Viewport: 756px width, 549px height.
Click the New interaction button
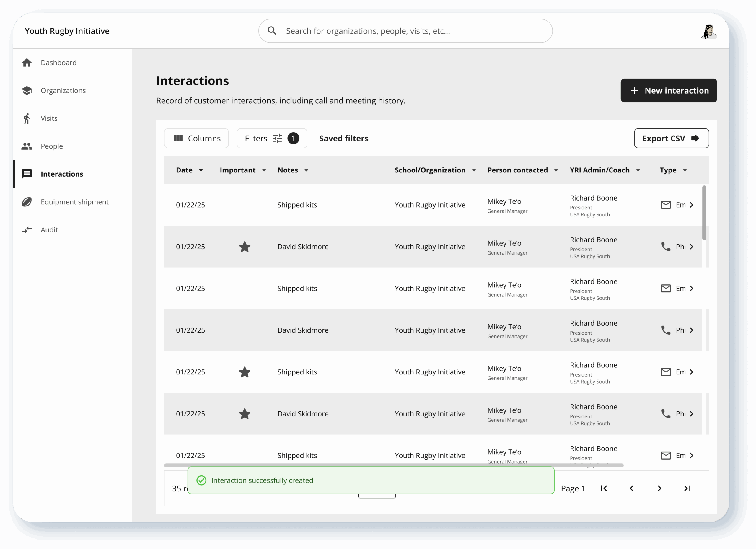tap(668, 91)
